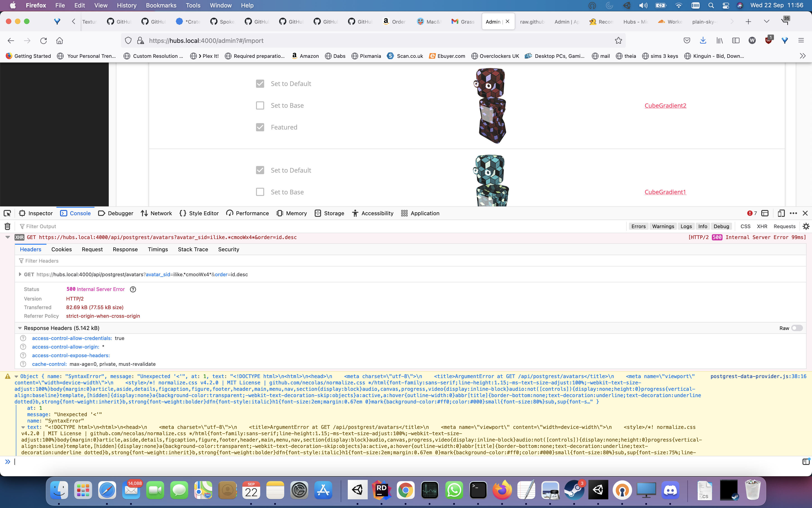
Task: Collapse the XHR request details arrow
Action: click(7, 237)
